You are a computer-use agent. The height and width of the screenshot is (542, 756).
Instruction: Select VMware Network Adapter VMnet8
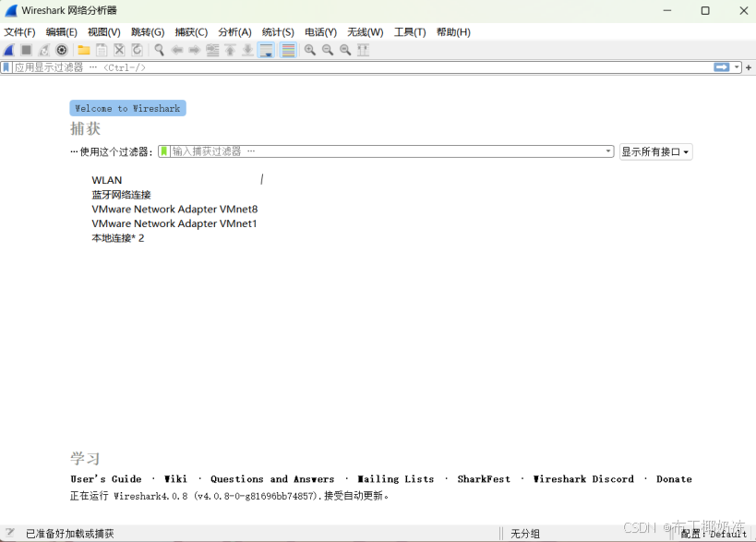pos(174,210)
